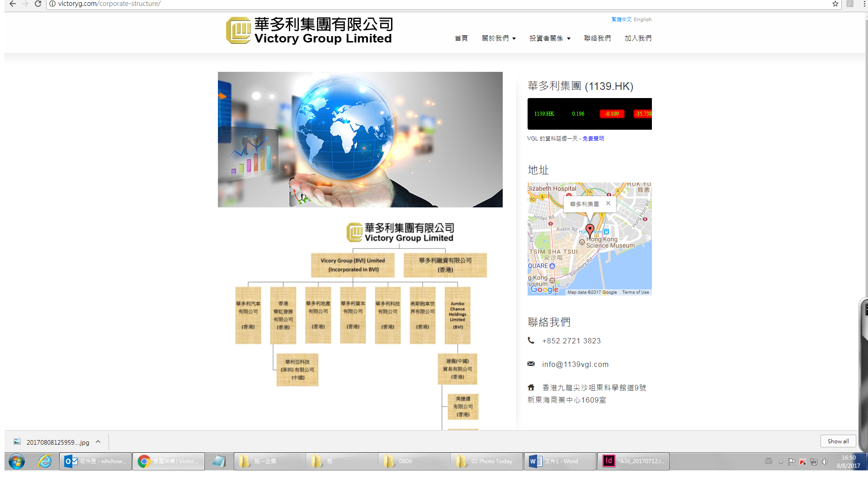The width and height of the screenshot is (868, 488).
Task: Open options chevron on the downloaded jpg file
Action: pyautogui.click(x=98, y=442)
